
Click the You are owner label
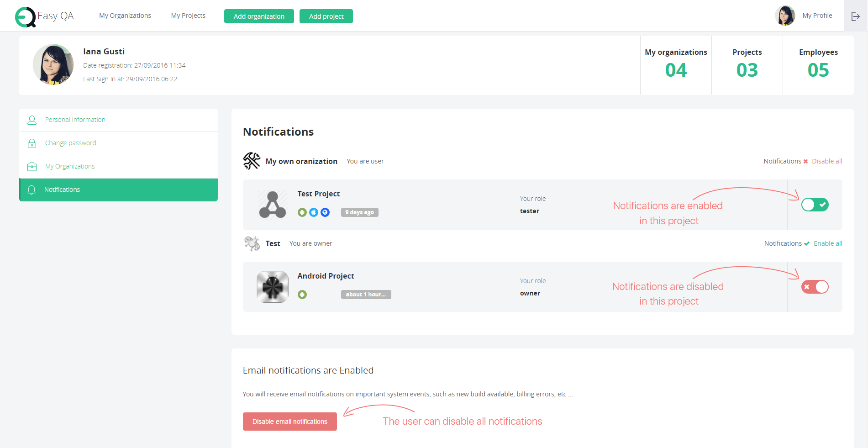coord(311,243)
